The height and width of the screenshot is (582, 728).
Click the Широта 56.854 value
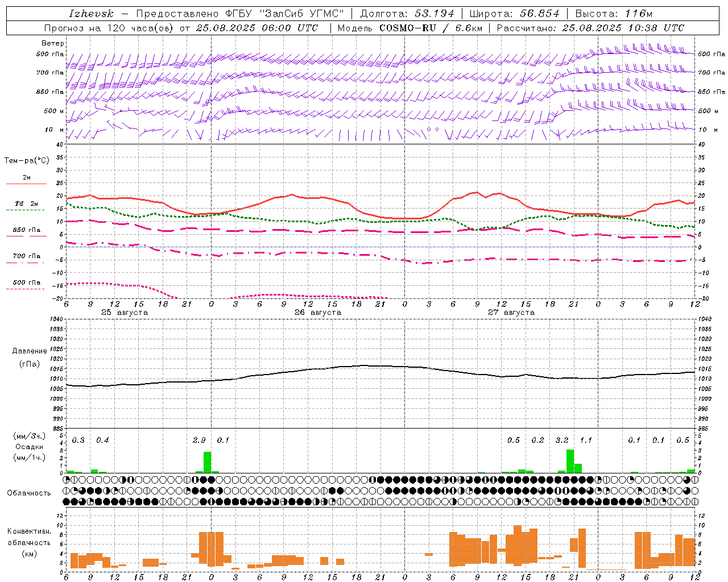point(540,14)
